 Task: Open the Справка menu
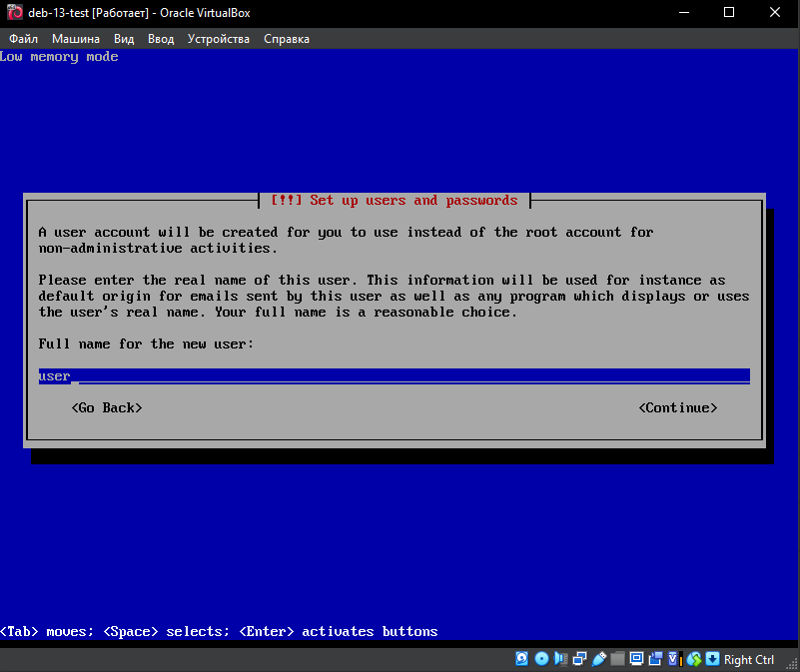click(287, 39)
